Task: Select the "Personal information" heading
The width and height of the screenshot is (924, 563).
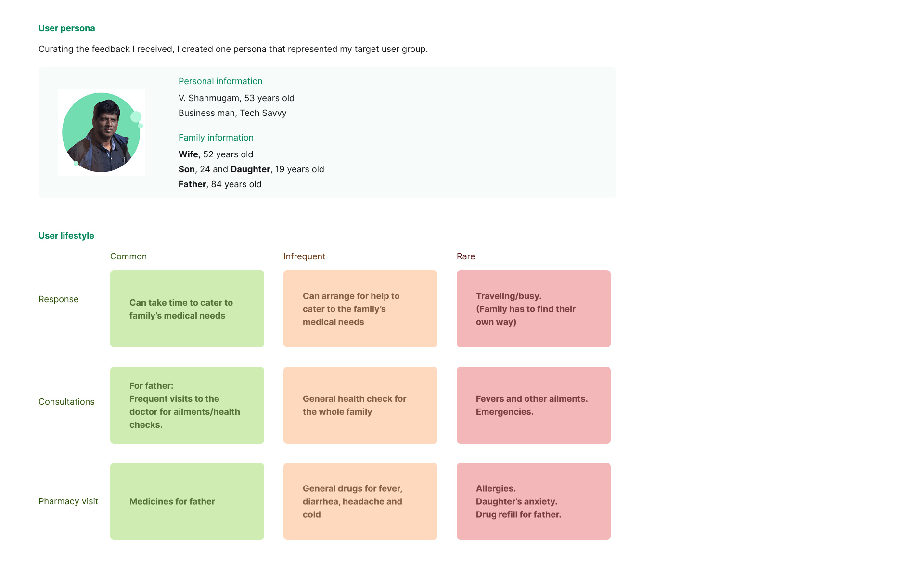Action: pos(220,81)
